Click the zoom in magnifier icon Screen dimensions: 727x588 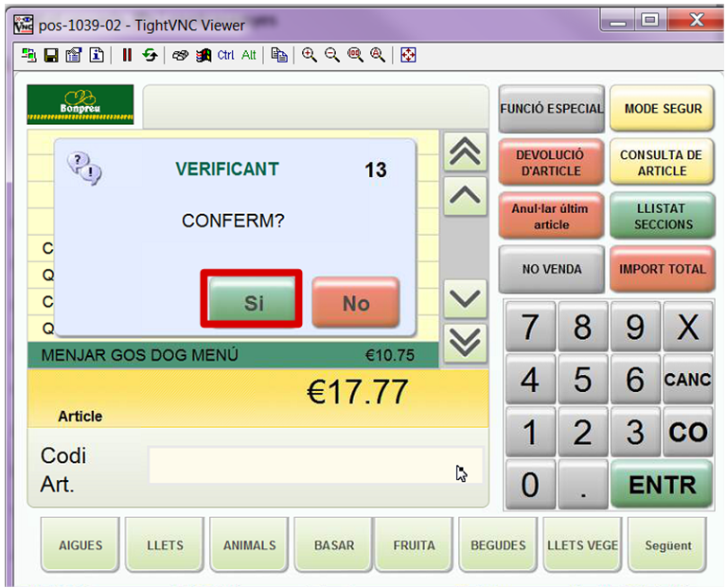coord(309,55)
